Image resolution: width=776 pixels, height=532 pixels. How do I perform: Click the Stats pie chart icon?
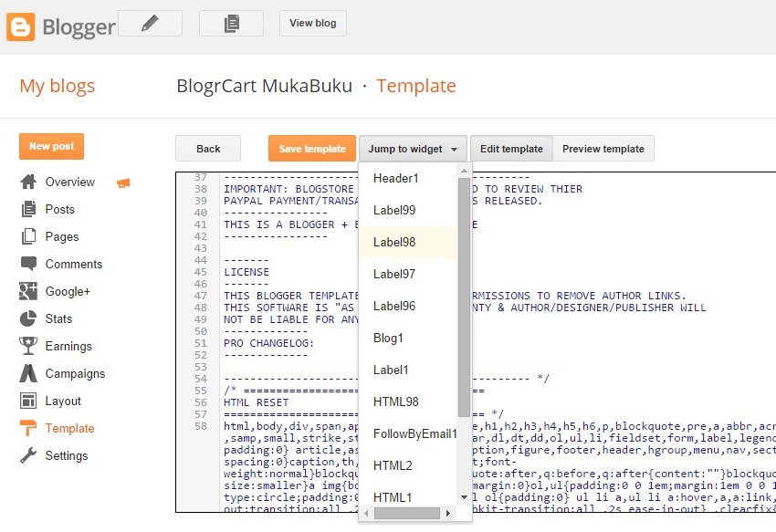point(28,318)
